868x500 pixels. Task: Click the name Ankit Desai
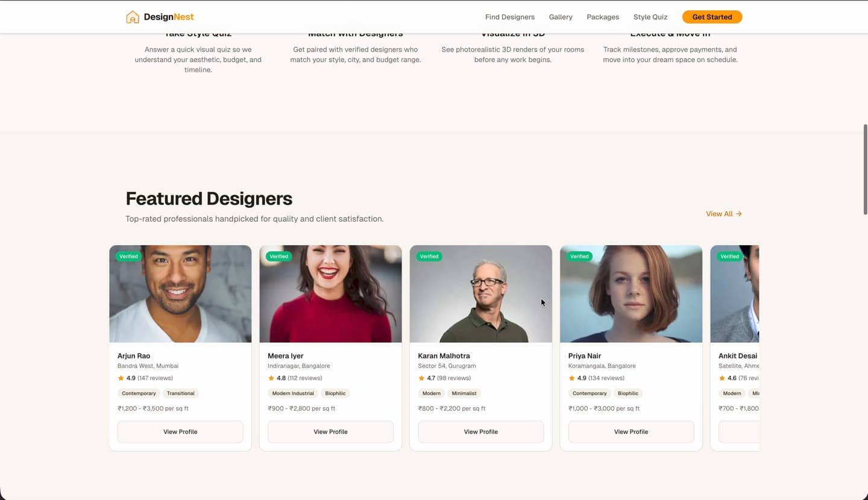coord(738,356)
